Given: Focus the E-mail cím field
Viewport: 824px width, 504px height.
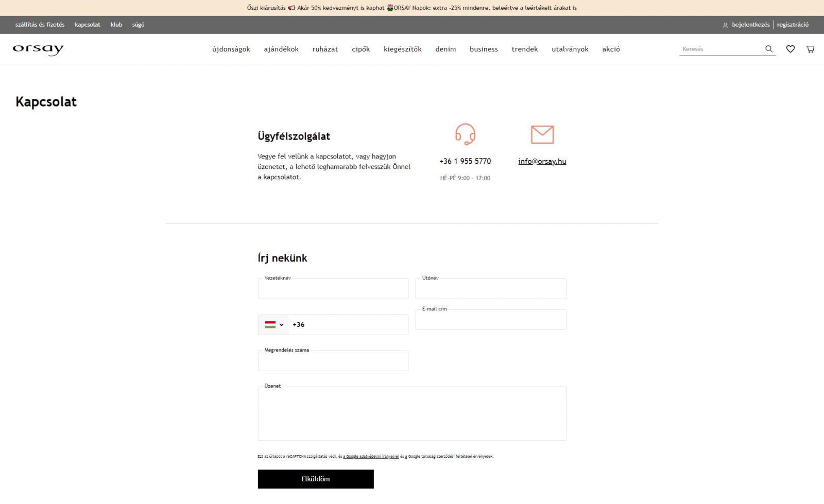Looking at the screenshot, I should click(490, 320).
